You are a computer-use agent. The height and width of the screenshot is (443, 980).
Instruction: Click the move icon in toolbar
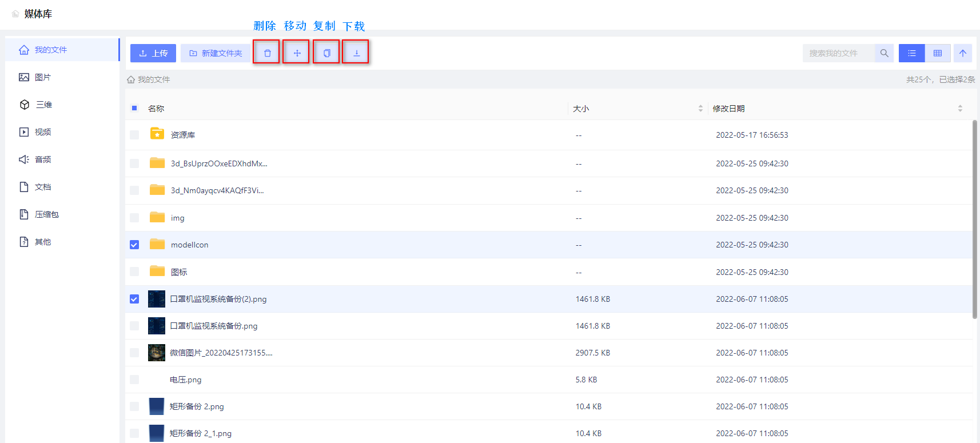coord(297,53)
